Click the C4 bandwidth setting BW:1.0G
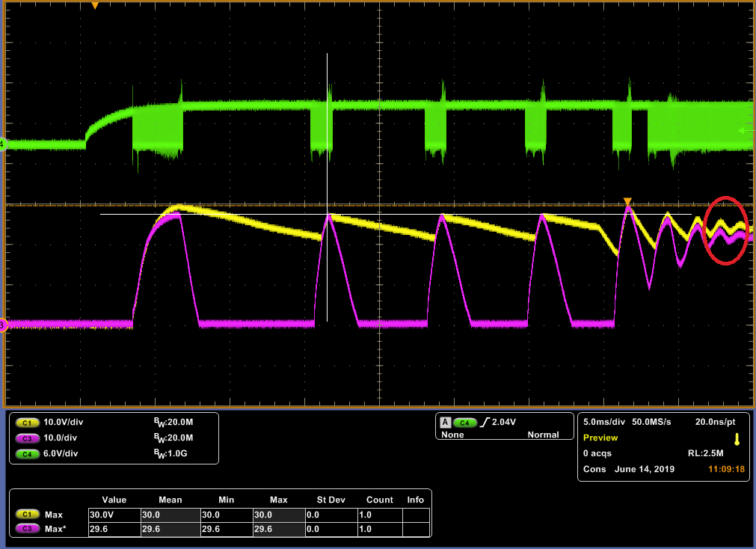756x549 pixels. [170, 454]
